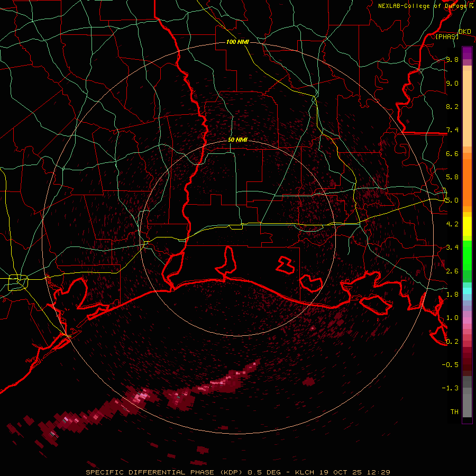Click the "2.6" color scale value
The image size is (476, 476).
(452, 271)
